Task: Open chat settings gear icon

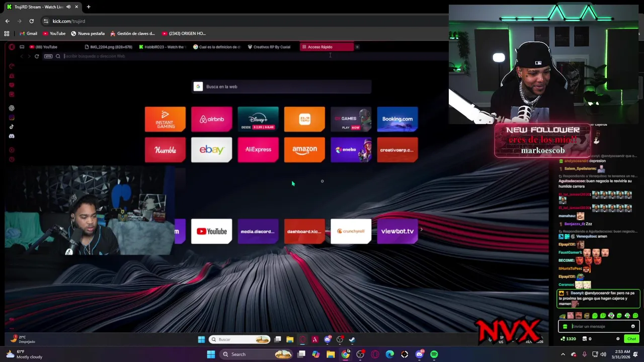Action: 618,339
